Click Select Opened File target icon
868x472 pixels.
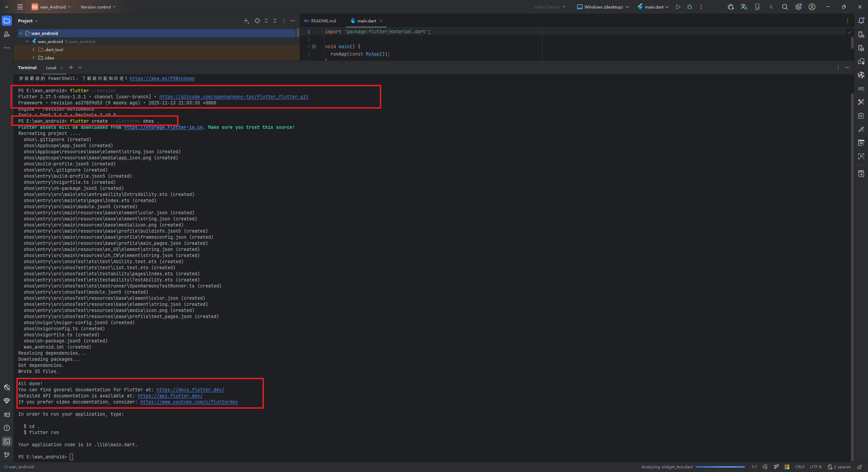click(257, 21)
